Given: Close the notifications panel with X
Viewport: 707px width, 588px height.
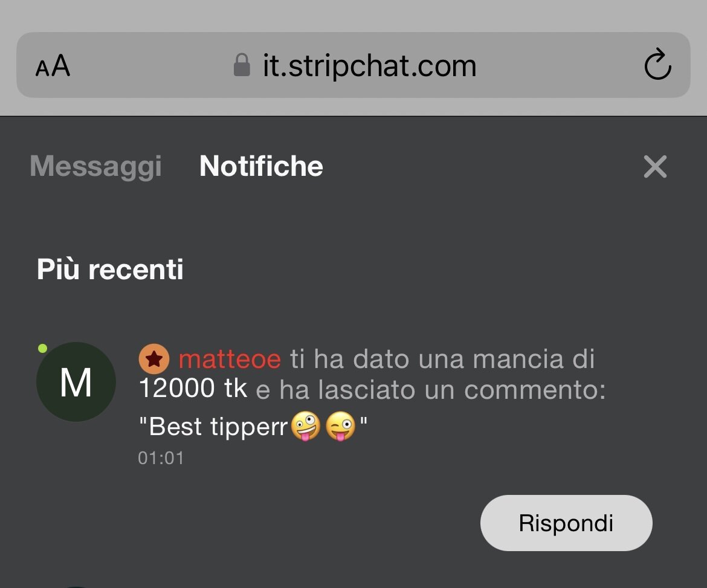Looking at the screenshot, I should pyautogui.click(x=654, y=167).
